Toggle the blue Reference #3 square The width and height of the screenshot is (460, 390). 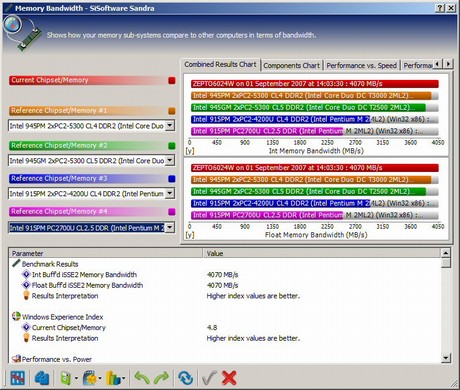(172, 179)
